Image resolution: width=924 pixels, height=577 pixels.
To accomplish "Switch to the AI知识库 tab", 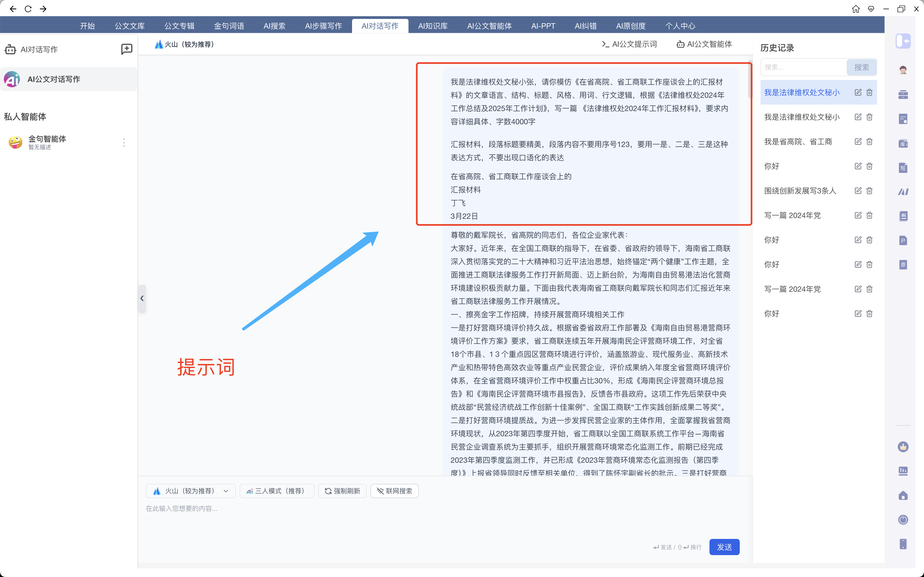I will click(433, 26).
